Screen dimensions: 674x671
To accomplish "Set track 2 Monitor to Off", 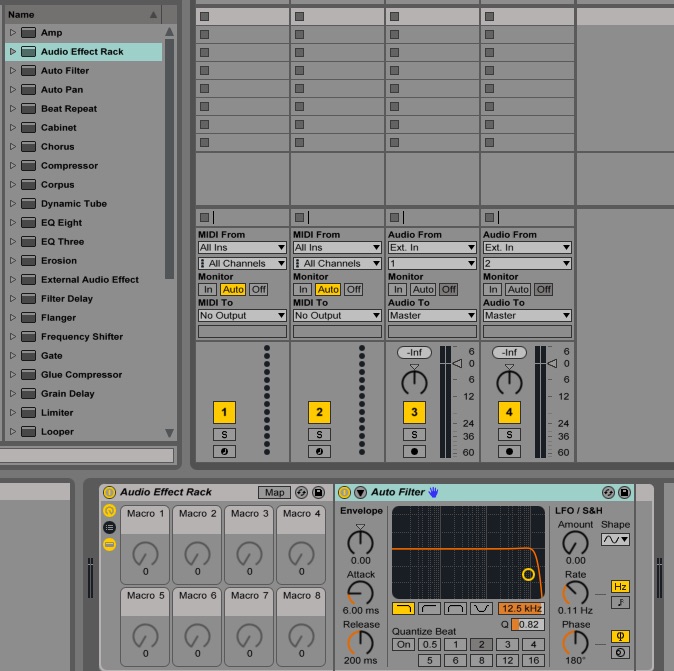I will pyautogui.click(x=354, y=290).
